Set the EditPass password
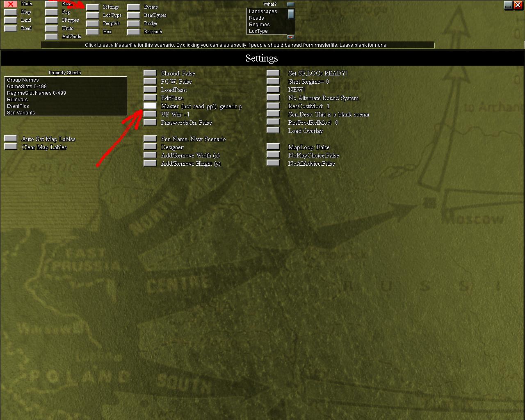 tap(150, 98)
